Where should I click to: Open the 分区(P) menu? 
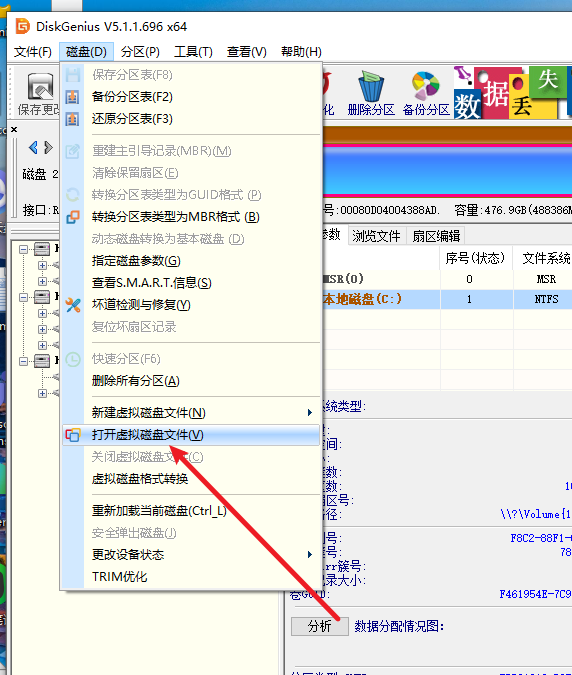coord(140,52)
